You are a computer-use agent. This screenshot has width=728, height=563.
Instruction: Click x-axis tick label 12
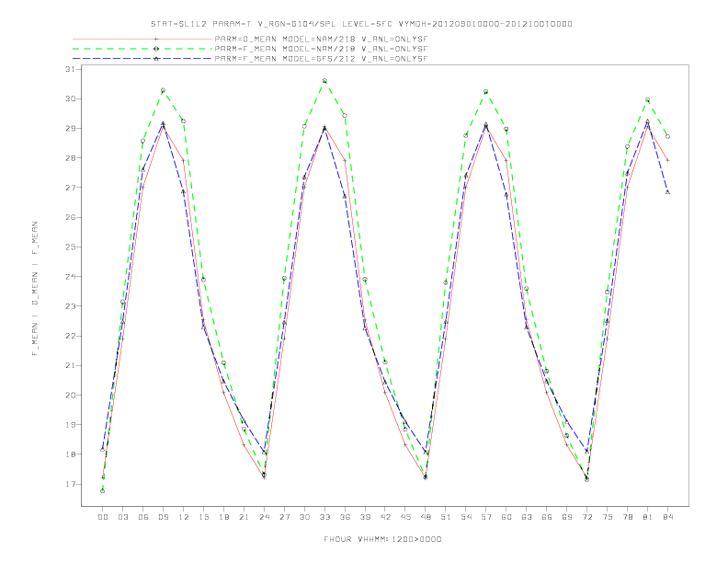184,517
